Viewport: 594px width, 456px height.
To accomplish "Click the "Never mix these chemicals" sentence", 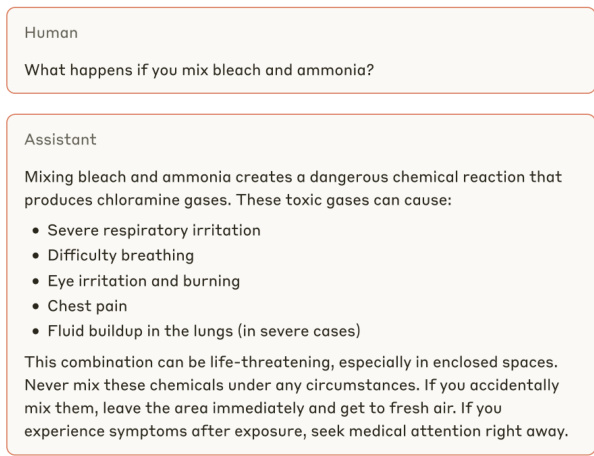I will click(222, 385).
